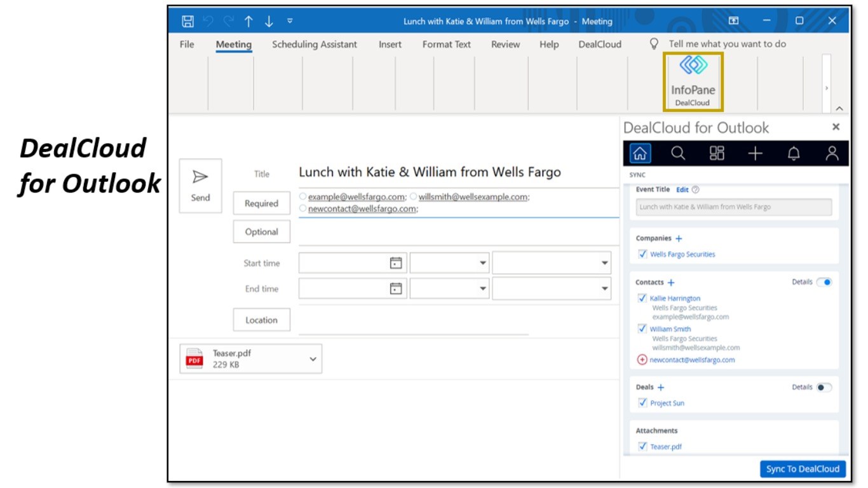The height and width of the screenshot is (488, 868).
Task: Open the DealCloud ribbon tab
Action: pyautogui.click(x=600, y=44)
